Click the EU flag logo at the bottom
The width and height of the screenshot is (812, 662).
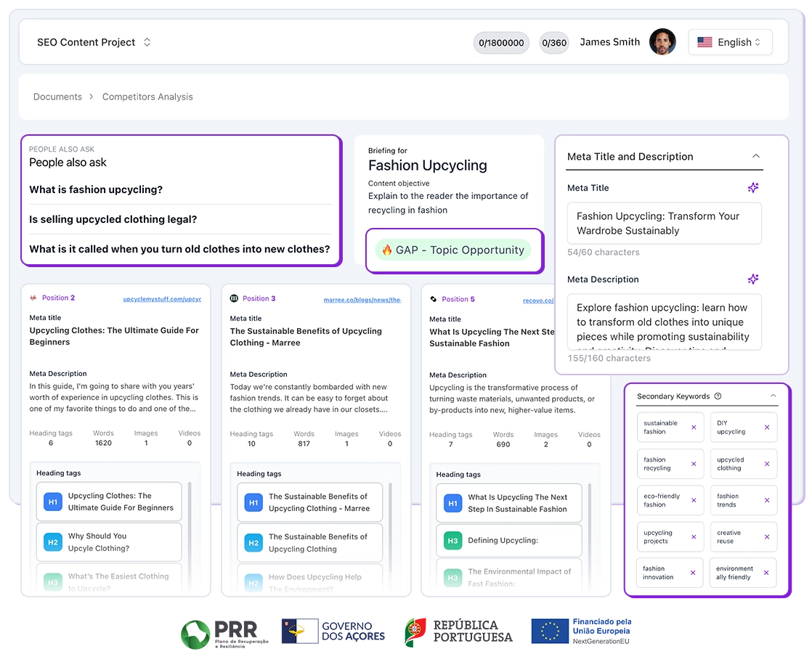coord(549,630)
